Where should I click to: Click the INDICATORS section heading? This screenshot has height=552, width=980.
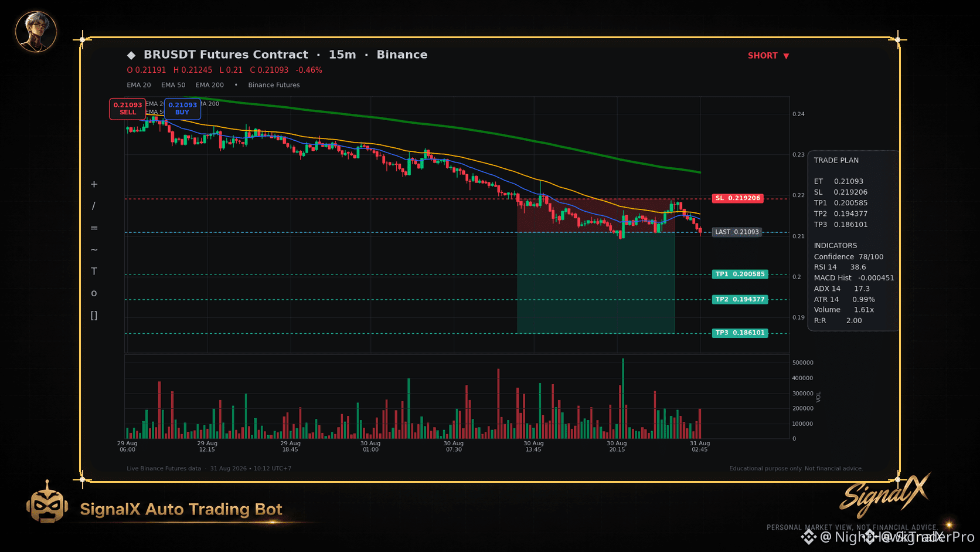click(x=835, y=246)
